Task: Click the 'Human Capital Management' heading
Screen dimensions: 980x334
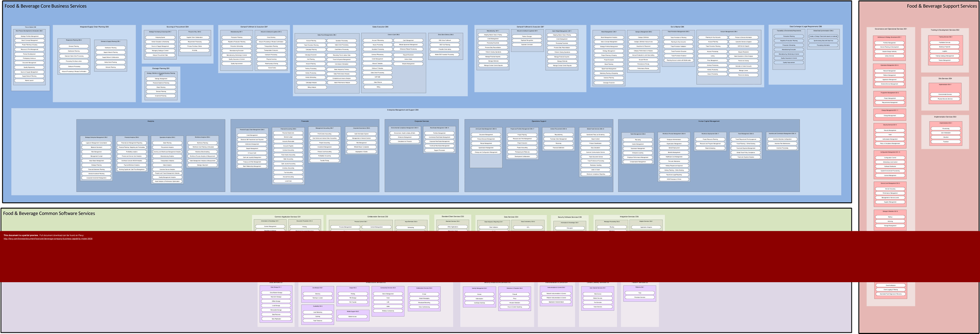Action: 709,121
